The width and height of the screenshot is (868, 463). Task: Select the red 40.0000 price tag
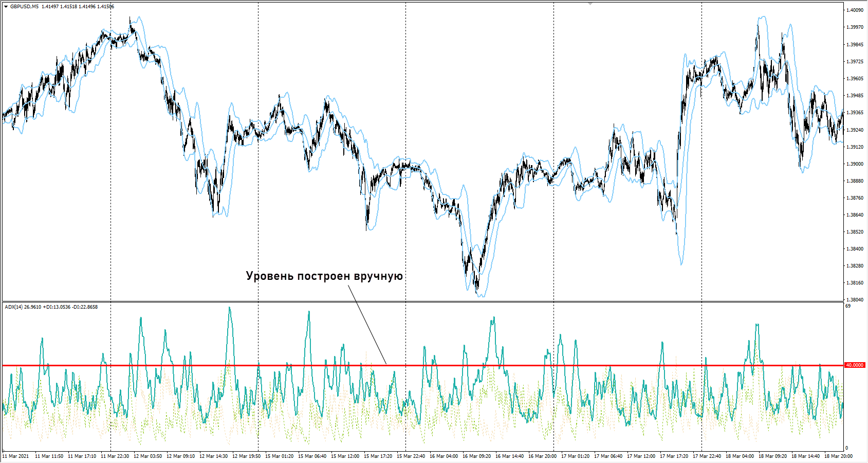point(855,365)
